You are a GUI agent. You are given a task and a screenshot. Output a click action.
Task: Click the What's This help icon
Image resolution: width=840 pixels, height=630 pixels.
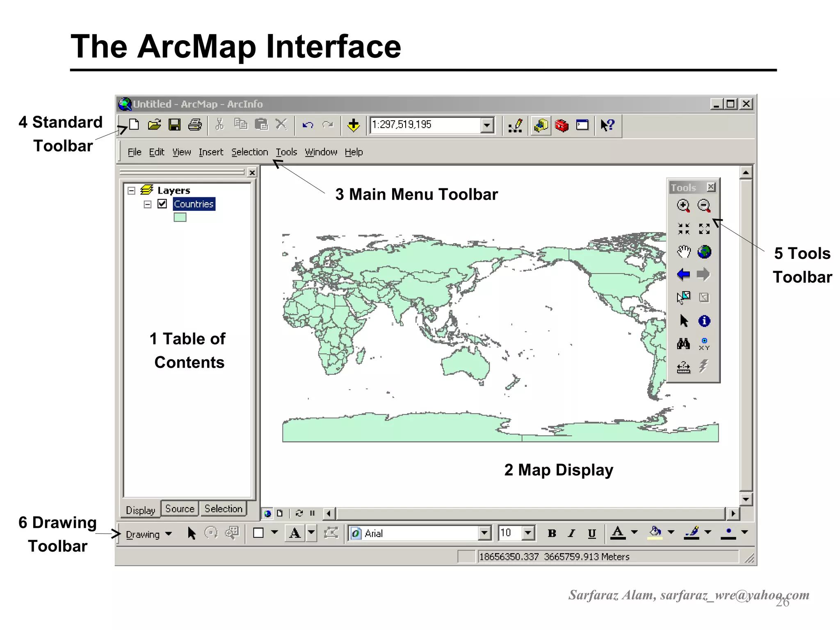click(x=607, y=125)
